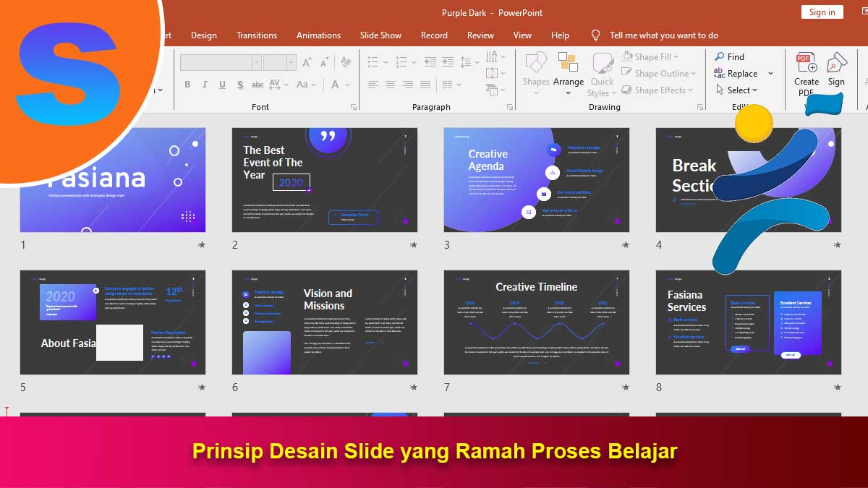Open the View tab
The width and height of the screenshot is (868, 488).
[x=522, y=35]
